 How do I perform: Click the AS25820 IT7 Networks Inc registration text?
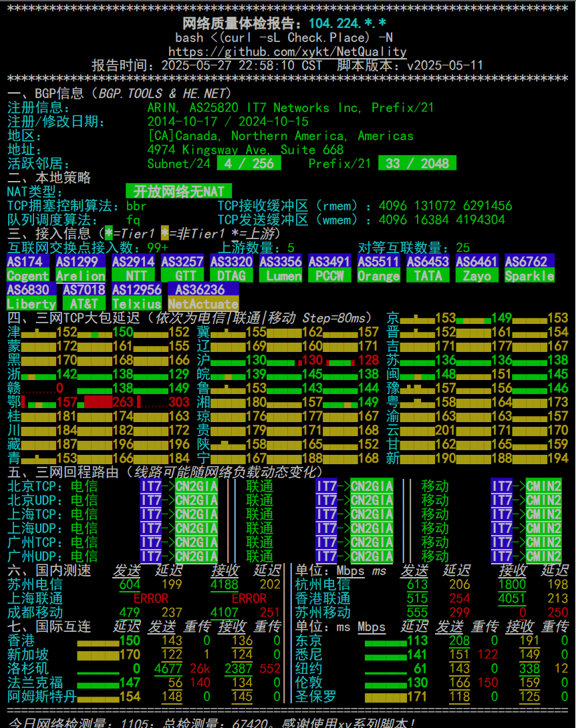click(274, 108)
